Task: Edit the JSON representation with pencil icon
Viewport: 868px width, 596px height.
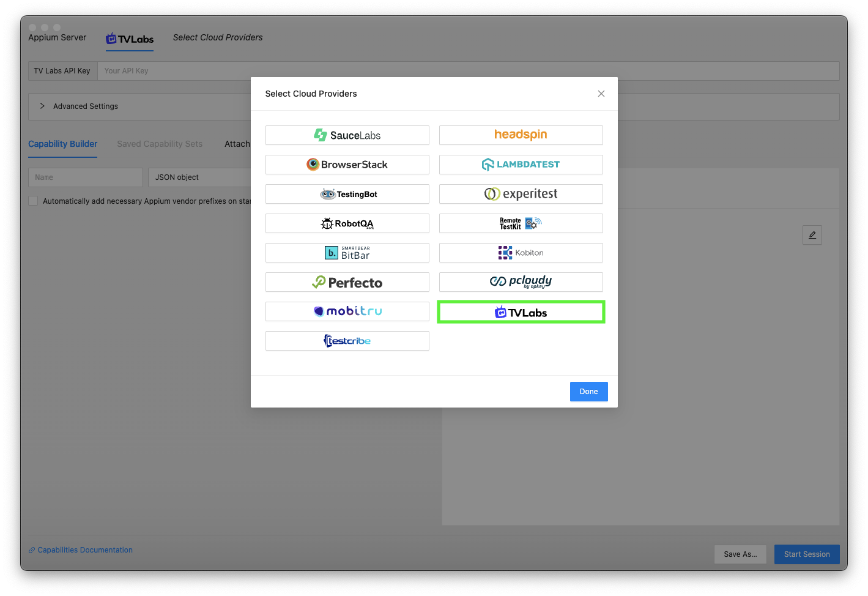Action: (x=812, y=235)
